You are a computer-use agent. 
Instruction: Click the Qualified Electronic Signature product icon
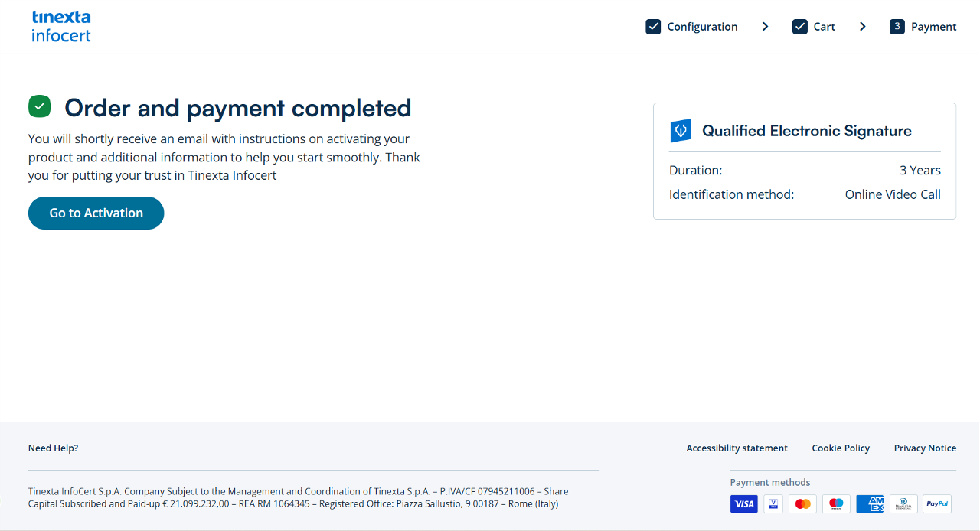(x=681, y=131)
